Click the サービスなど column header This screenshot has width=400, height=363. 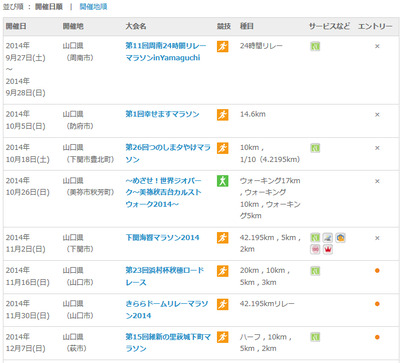(x=329, y=26)
